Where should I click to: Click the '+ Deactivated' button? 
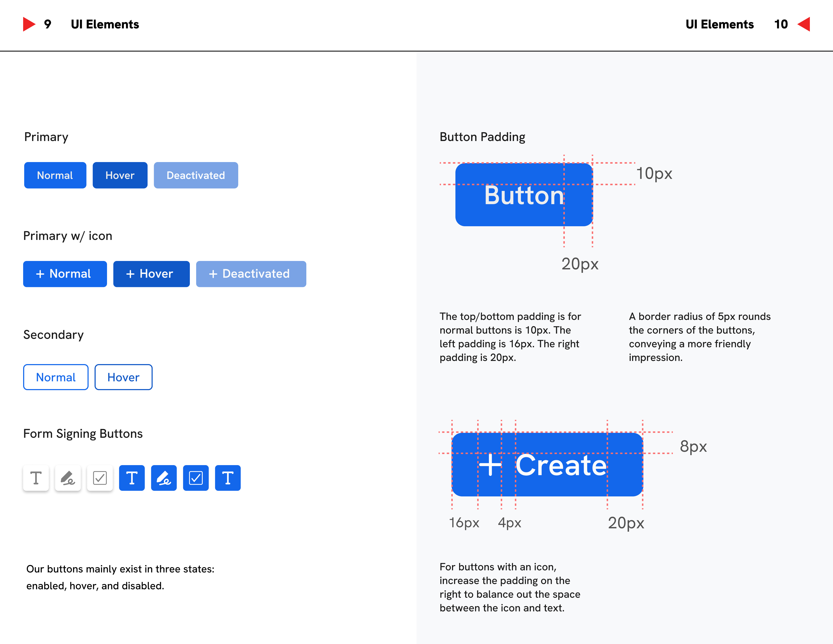coord(251,274)
